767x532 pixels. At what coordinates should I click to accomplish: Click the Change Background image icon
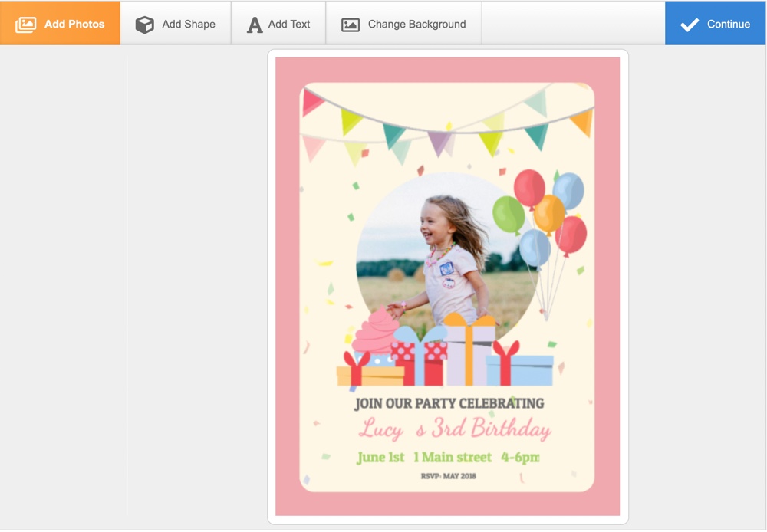(351, 25)
